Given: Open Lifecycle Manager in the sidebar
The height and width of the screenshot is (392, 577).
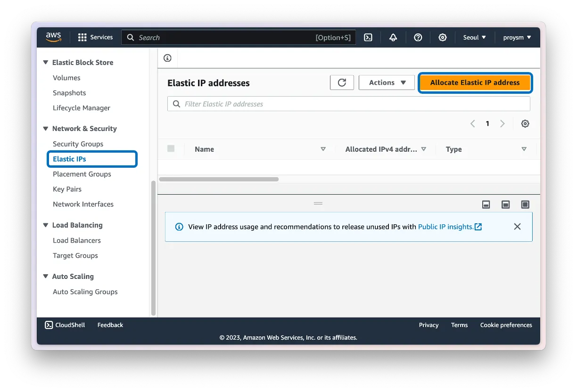Looking at the screenshot, I should 82,108.
